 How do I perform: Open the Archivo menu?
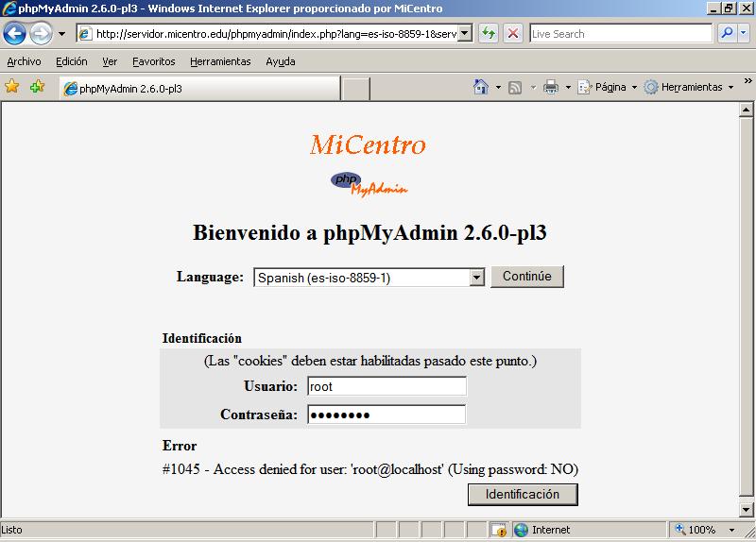(24, 61)
